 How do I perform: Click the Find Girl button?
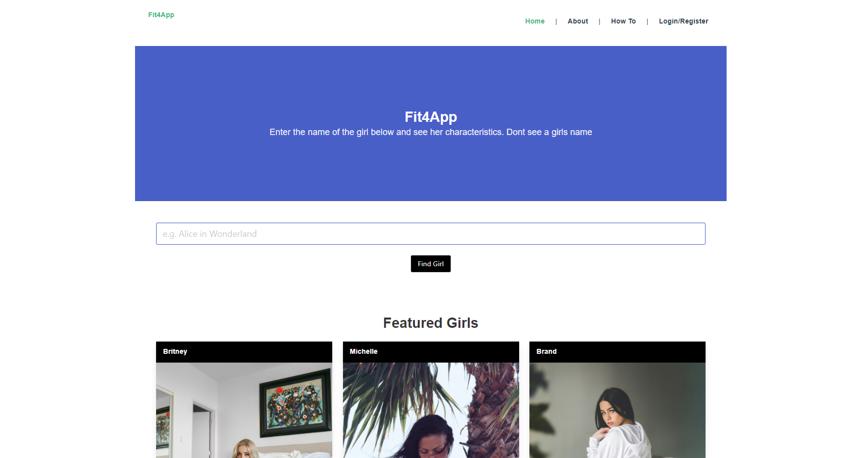[x=431, y=264]
